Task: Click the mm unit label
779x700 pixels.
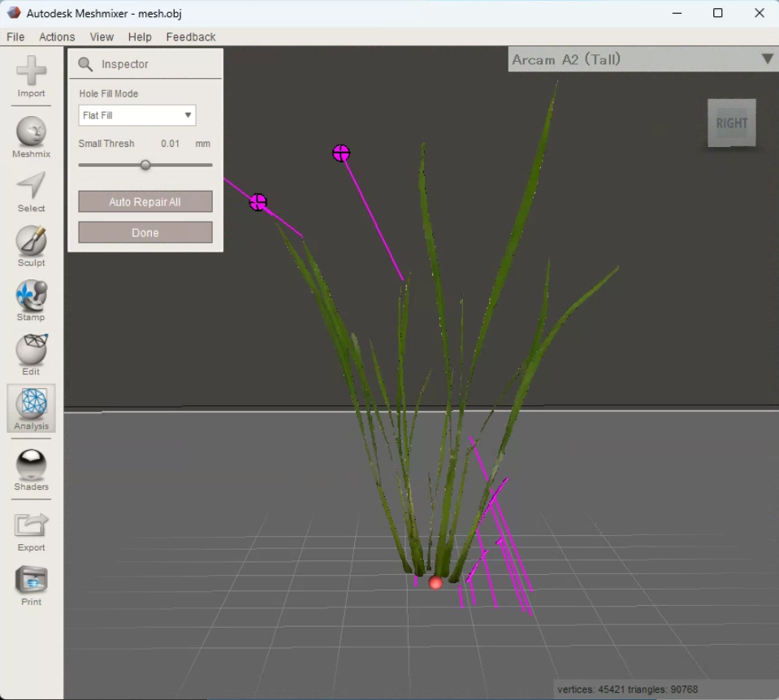Action: pos(203,144)
